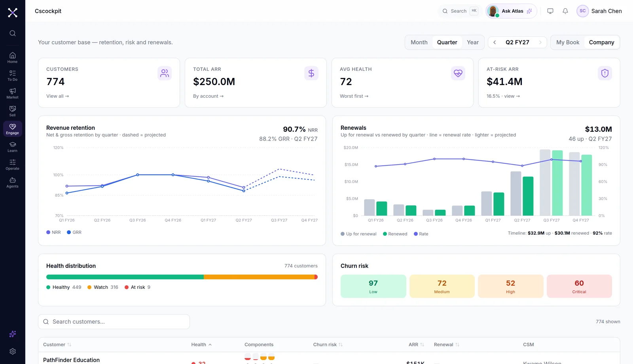This screenshot has width=633, height=364.
Task: Open PathFinder Education customer row
Action: (x=329, y=358)
